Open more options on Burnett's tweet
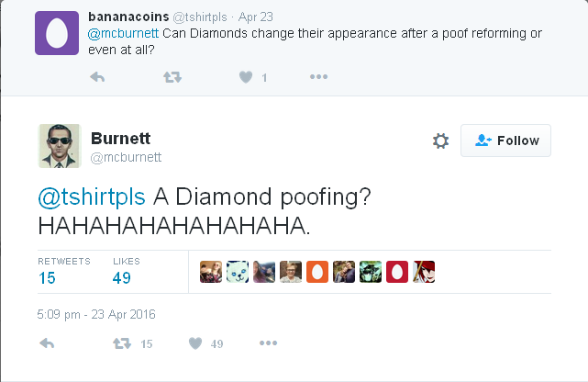The image size is (588, 382). 268,343
